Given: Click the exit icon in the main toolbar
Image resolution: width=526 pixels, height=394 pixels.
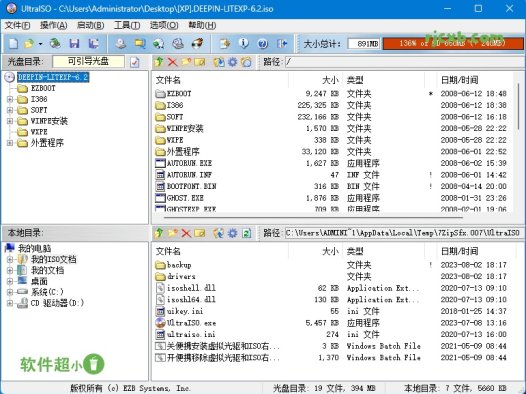Looking at the screenshot, I should pyautogui.click(x=282, y=44).
